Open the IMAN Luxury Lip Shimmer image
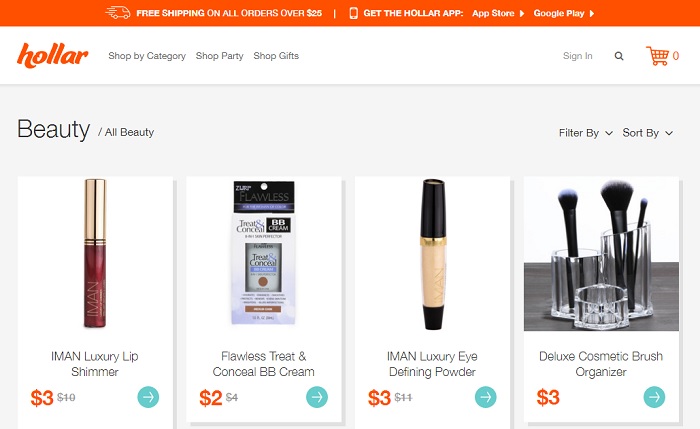 tap(95, 254)
